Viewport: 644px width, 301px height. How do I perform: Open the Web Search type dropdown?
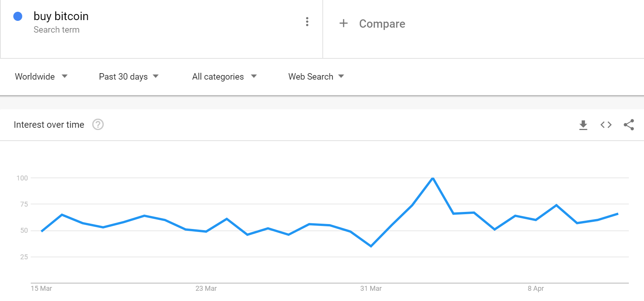coord(316,77)
